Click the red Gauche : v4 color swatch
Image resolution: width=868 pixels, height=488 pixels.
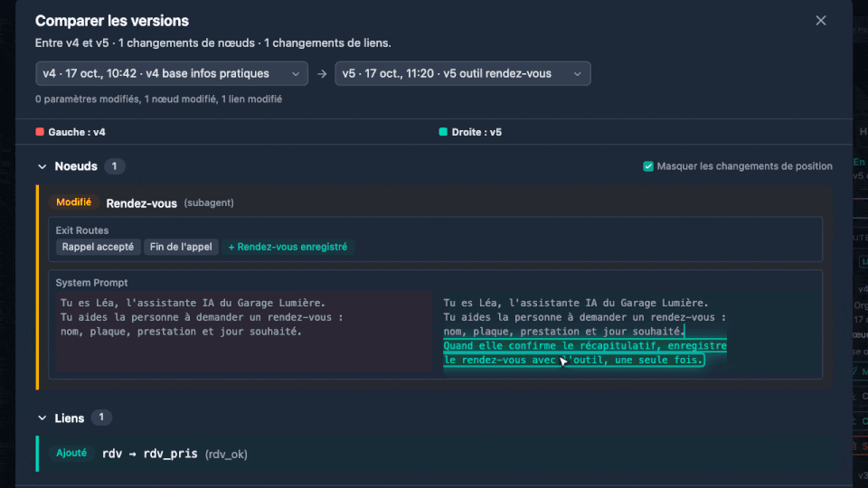(40, 132)
